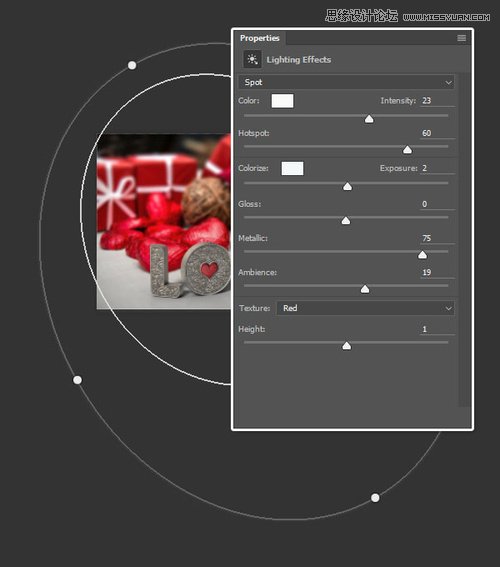
Task: Click the Ambience slider handle
Action: [x=365, y=289]
